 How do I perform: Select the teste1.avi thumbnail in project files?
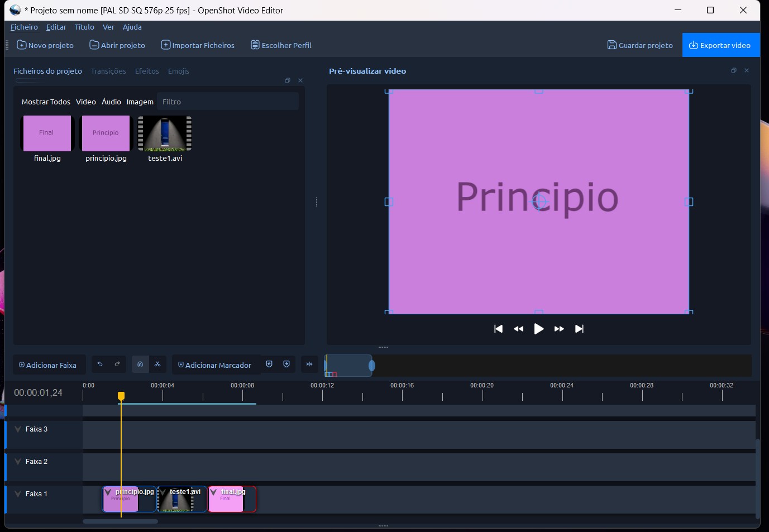point(165,134)
